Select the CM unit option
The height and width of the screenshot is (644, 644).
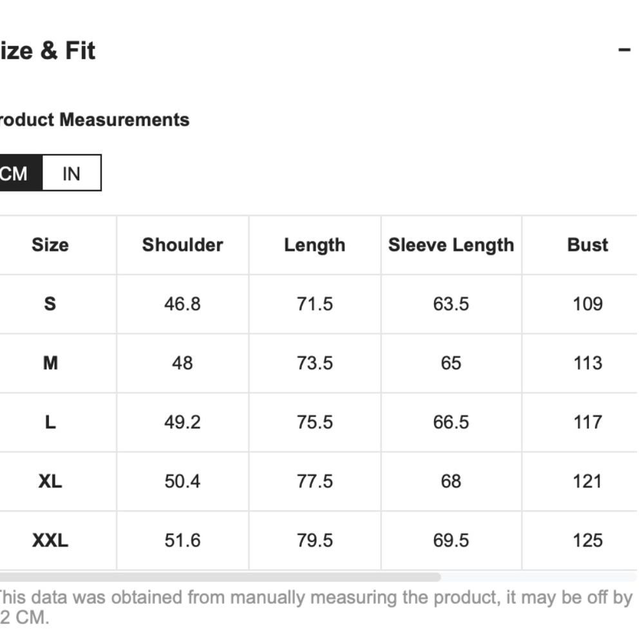[x=16, y=173]
